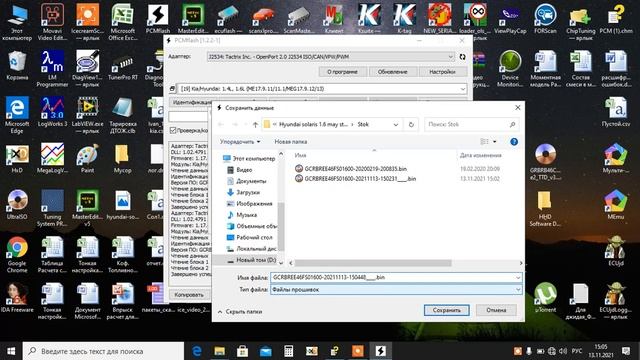Open the Упорядочить menu
The height and width of the screenshot is (360, 640).
coord(240,142)
